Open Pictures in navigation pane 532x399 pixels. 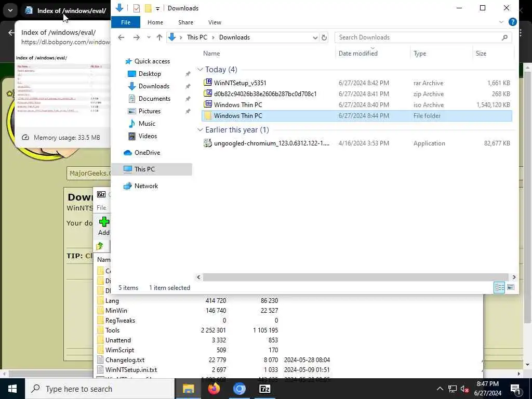[x=149, y=111]
